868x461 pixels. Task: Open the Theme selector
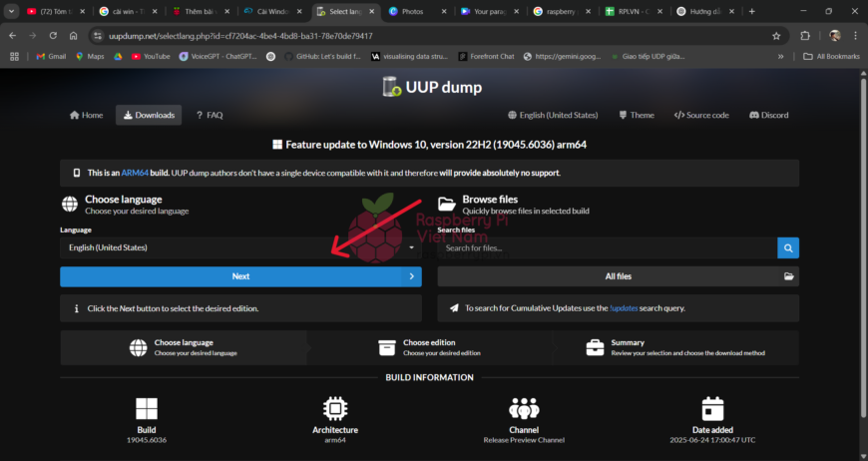tap(637, 115)
